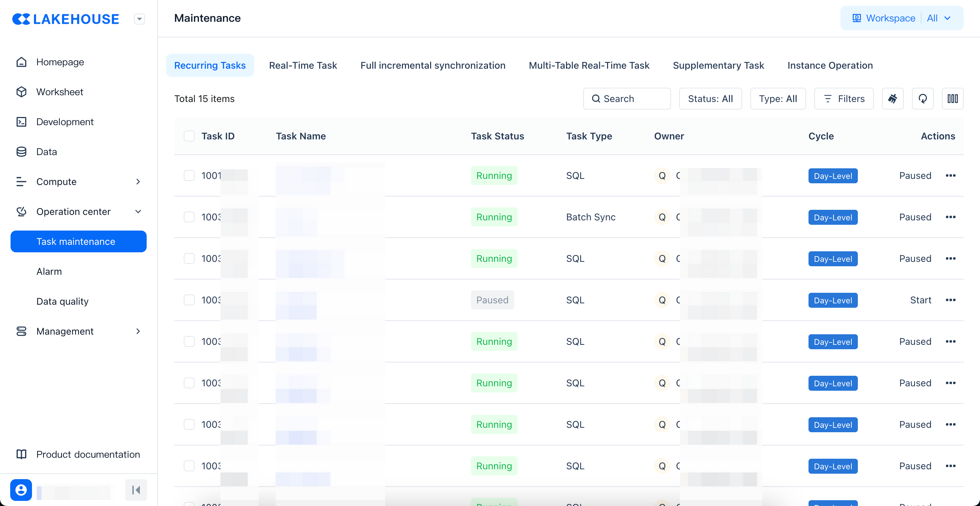The width and height of the screenshot is (980, 506).
Task: Open Product documentation book icon
Action: click(x=21, y=454)
